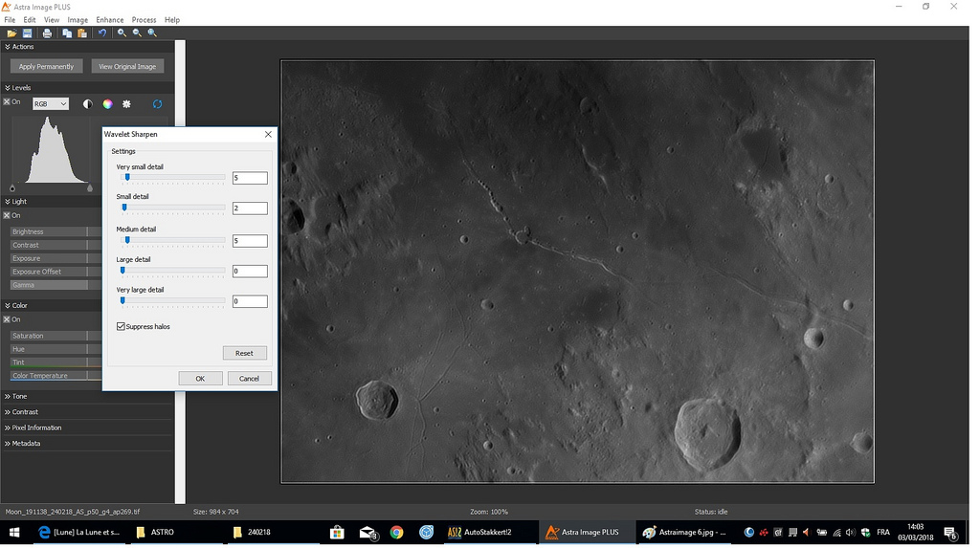The width and height of the screenshot is (980, 548).
Task: Click Large detail value field
Action: pos(250,272)
